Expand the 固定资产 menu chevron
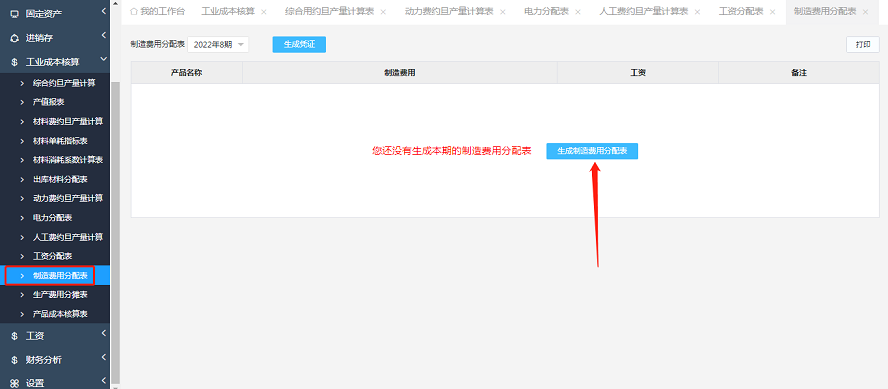 tap(103, 11)
